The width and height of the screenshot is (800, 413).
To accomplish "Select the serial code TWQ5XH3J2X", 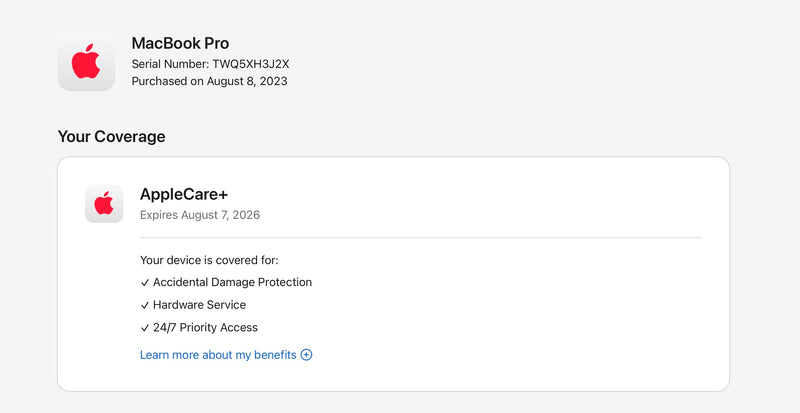I will click(x=250, y=64).
